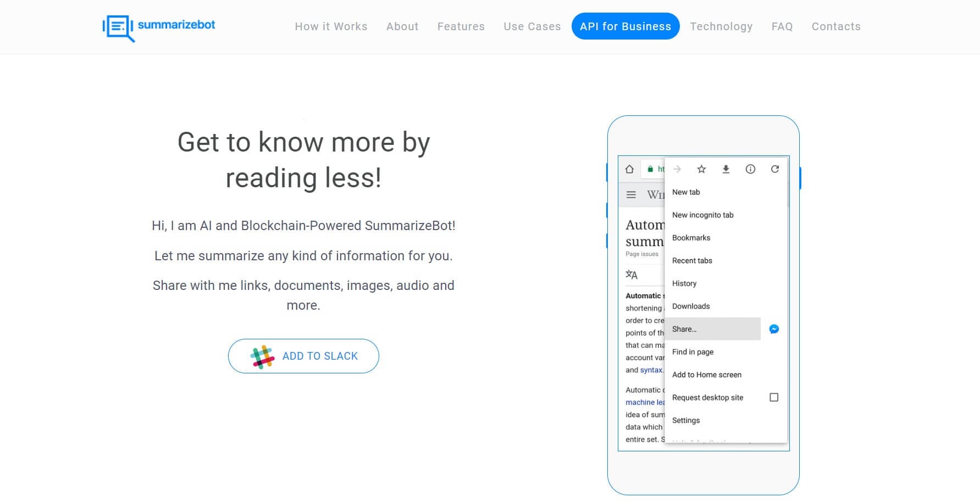
Task: Click the API for Business button
Action: 625,26
